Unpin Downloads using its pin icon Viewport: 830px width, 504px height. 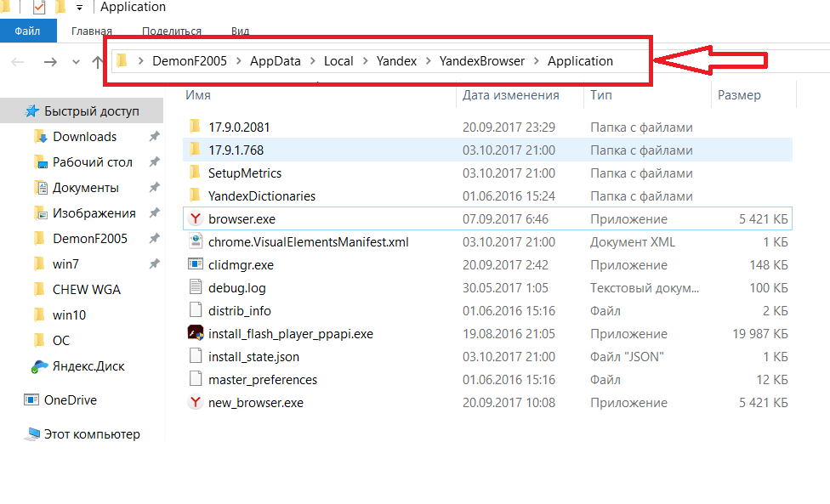point(154,137)
